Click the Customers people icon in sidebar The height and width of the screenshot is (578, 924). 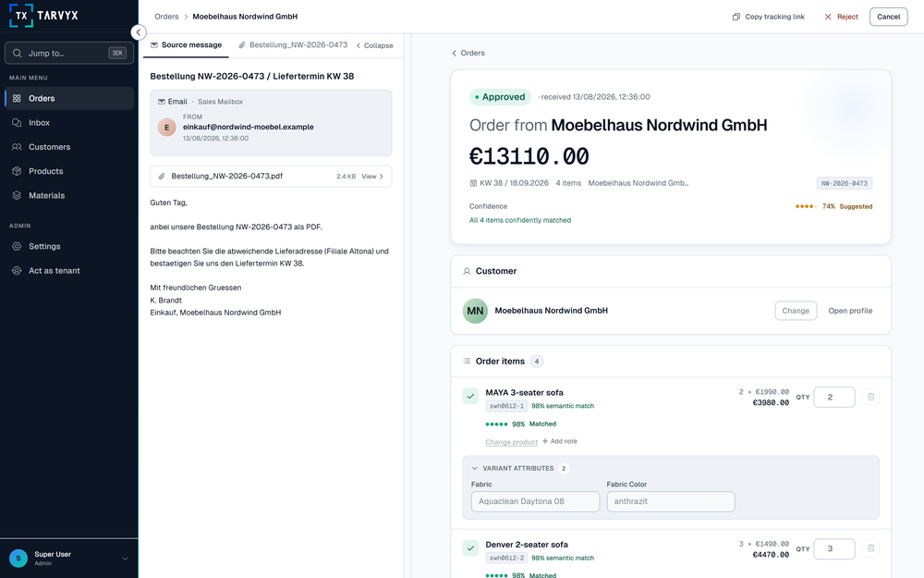[x=17, y=147]
